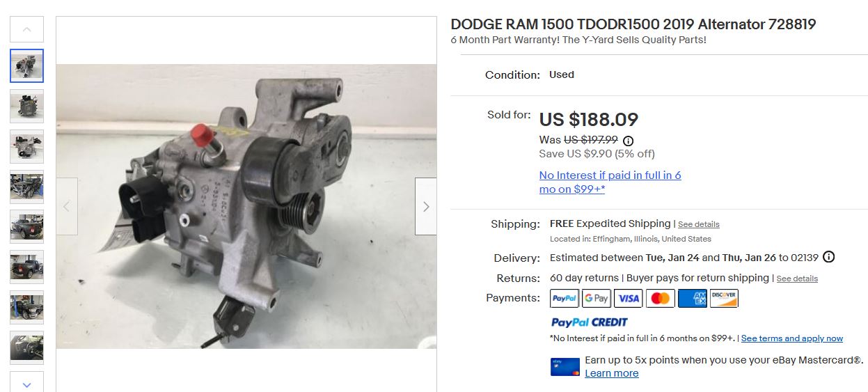Open returns See details link
The image size is (868, 392).
pyautogui.click(x=797, y=279)
